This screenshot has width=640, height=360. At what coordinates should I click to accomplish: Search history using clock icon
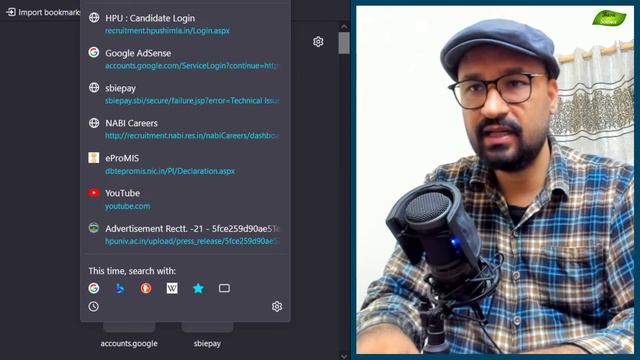point(93,306)
